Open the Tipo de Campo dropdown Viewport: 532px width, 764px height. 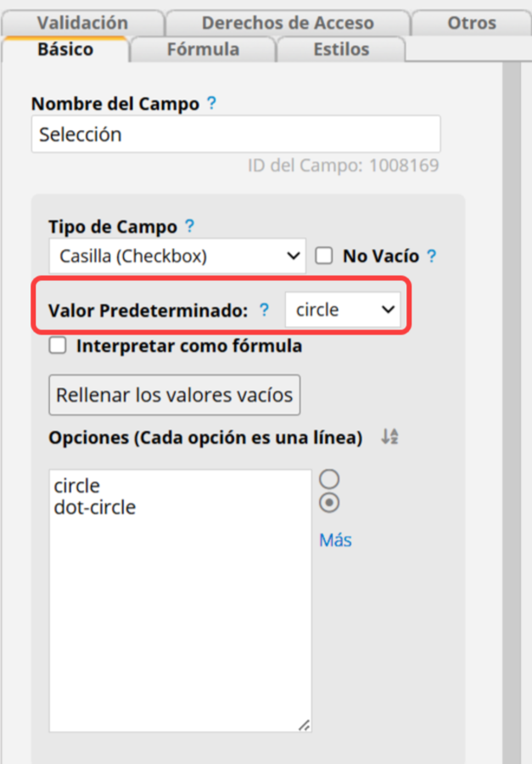pos(177,256)
